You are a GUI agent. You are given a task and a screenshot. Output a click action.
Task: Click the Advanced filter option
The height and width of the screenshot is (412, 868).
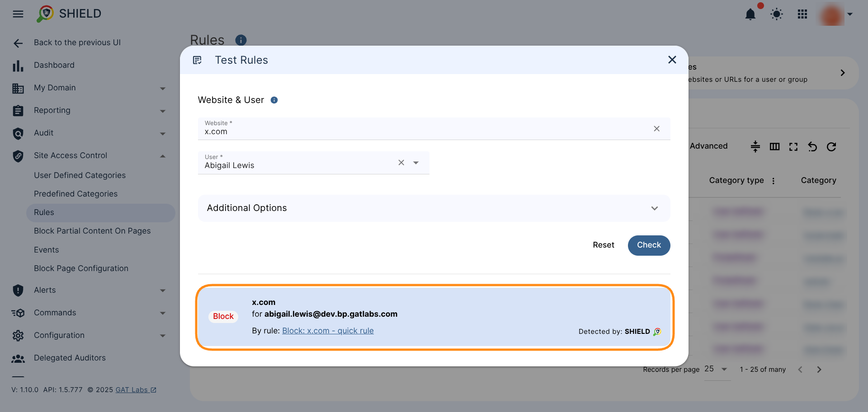click(x=708, y=146)
